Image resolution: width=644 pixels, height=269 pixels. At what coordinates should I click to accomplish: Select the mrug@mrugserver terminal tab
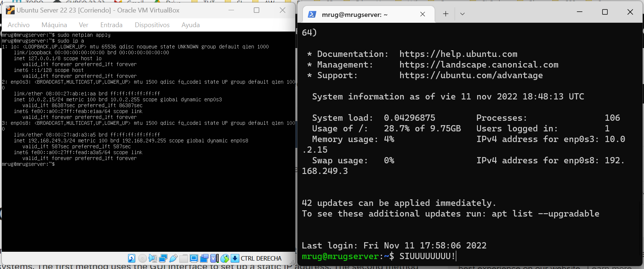click(369, 14)
